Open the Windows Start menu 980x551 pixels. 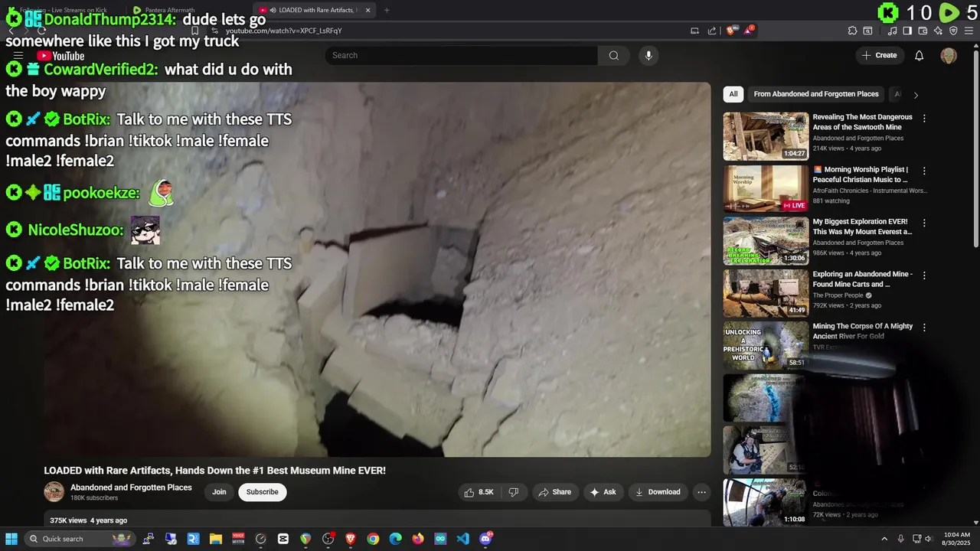[11, 539]
